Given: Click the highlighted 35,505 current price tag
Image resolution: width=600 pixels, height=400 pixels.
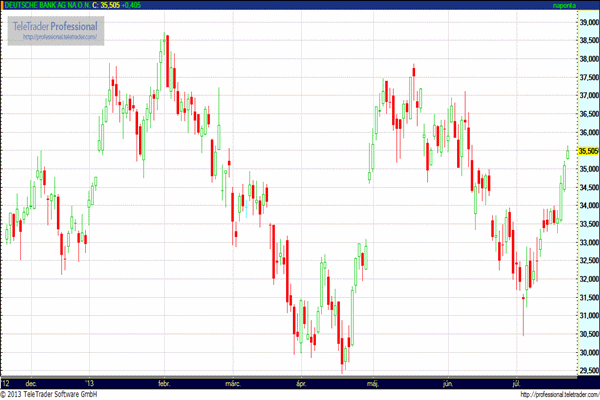Looking at the screenshot, I should 586,151.
